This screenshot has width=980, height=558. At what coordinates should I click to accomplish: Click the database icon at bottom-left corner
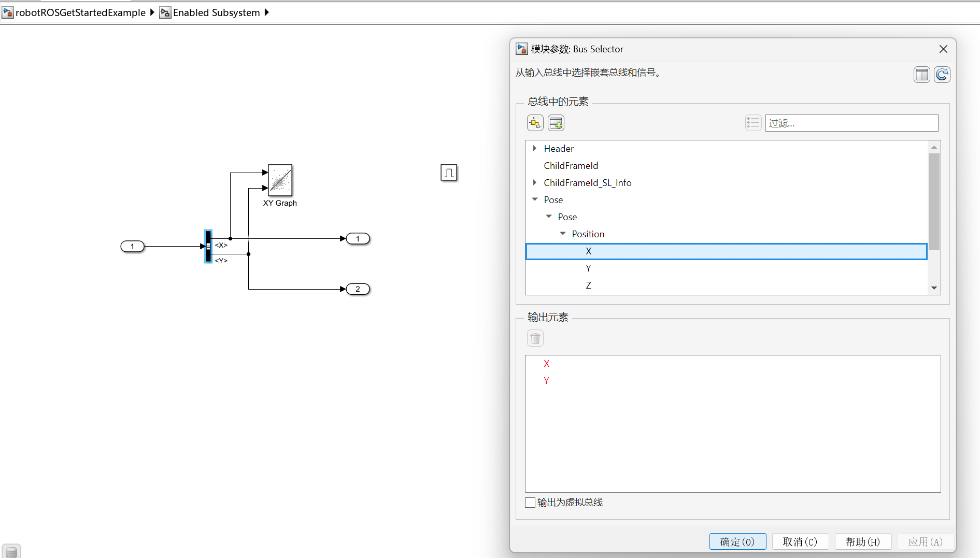tap(11, 552)
